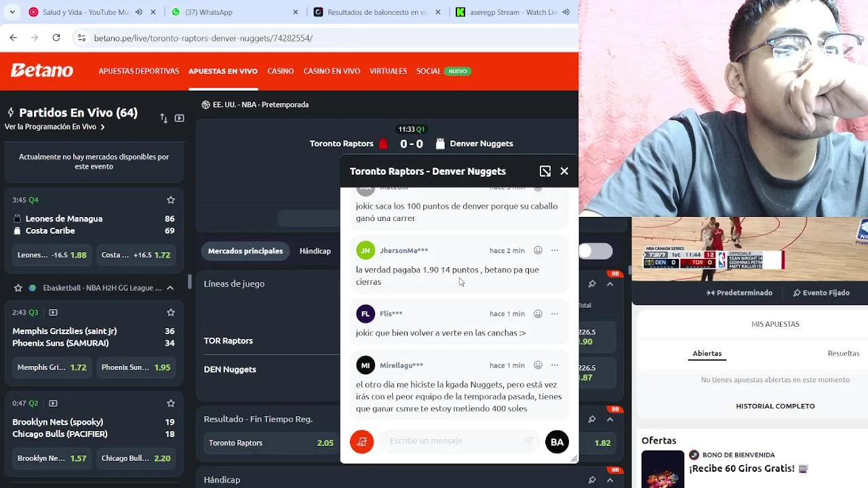Bet Costa Caribe +16.5 at 1.72
The width and height of the screenshot is (868, 488).
(136, 255)
